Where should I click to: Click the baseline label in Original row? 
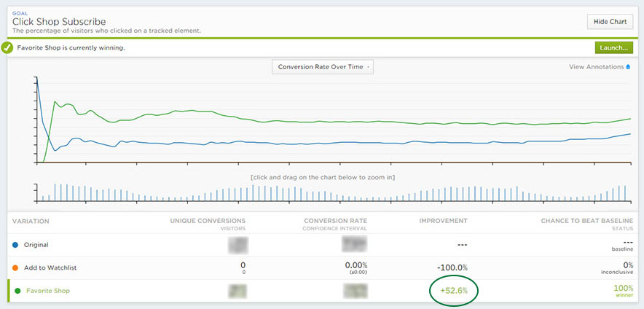coord(622,249)
